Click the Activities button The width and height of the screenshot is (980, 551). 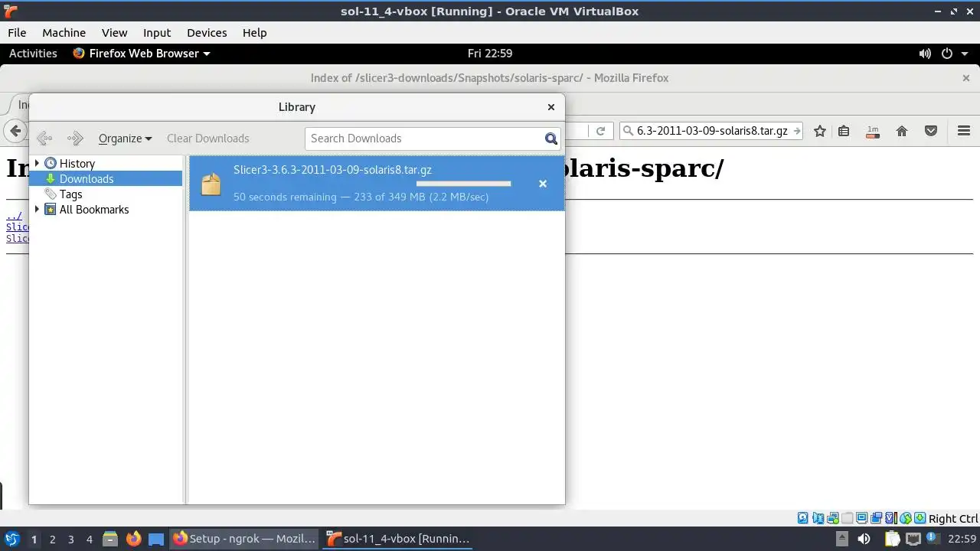[x=33, y=54]
